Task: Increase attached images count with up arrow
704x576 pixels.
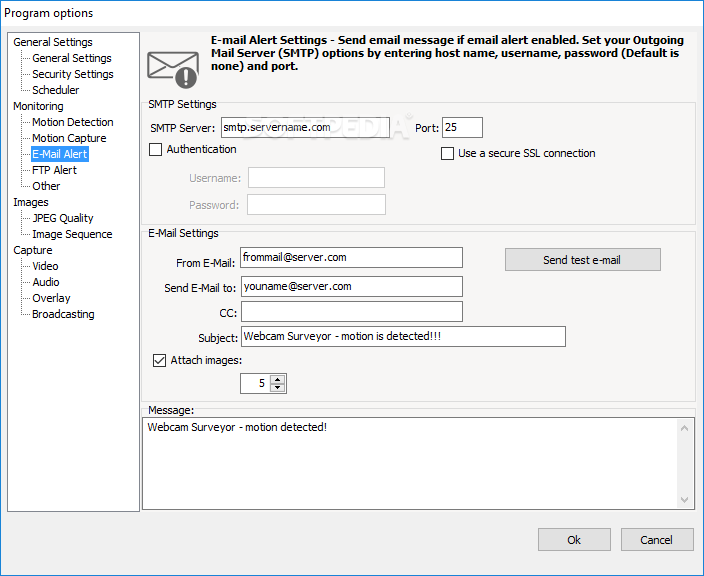Action: tap(278, 379)
